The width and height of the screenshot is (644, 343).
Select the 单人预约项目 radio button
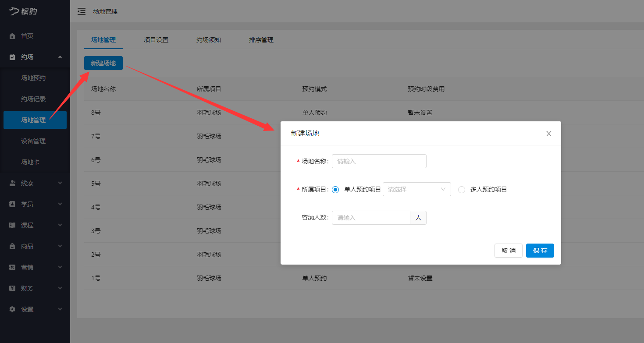coord(335,189)
